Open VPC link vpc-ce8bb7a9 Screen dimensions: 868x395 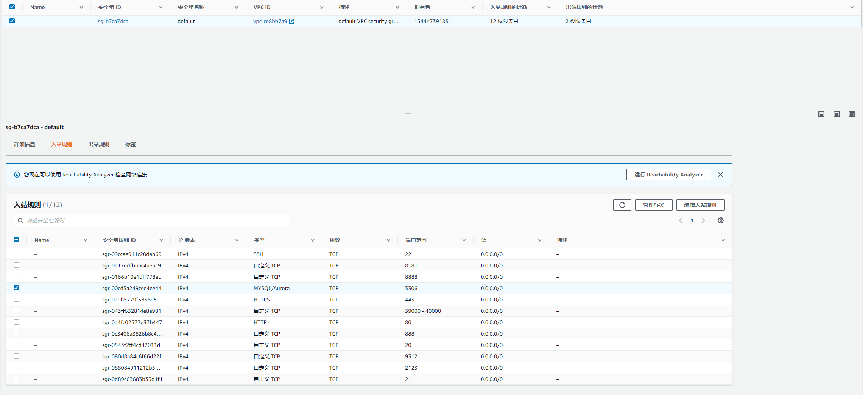tap(270, 21)
